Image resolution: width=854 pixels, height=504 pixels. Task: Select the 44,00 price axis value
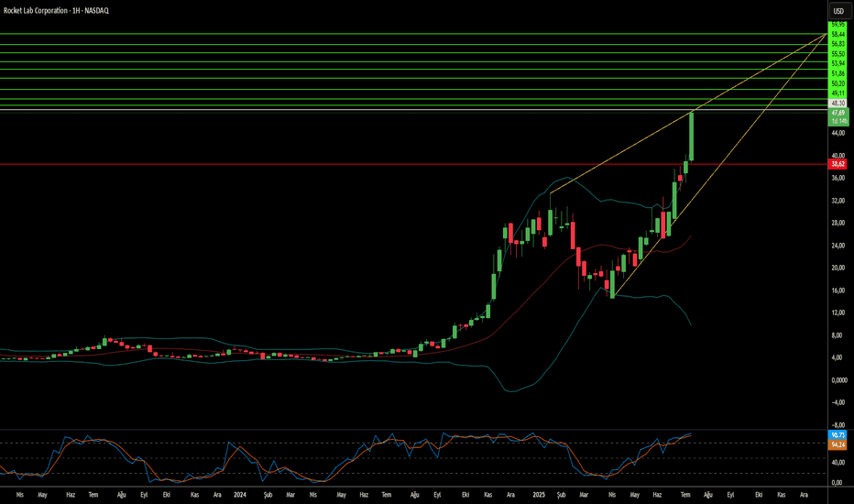838,133
